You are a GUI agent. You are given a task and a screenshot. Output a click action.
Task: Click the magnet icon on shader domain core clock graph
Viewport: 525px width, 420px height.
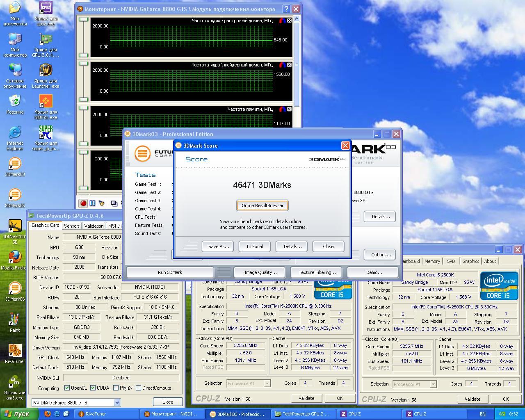282,65
